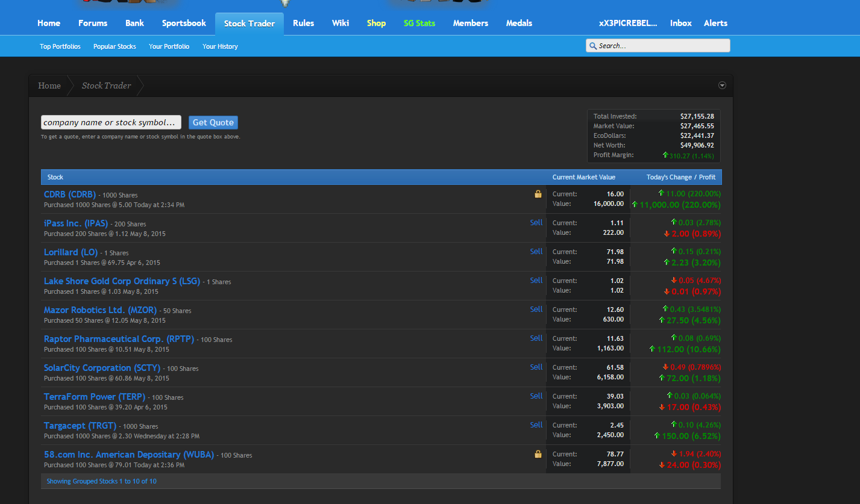Image resolution: width=860 pixels, height=504 pixels.
Task: Collapse the Stock Trader panel arrow
Action: [722, 86]
